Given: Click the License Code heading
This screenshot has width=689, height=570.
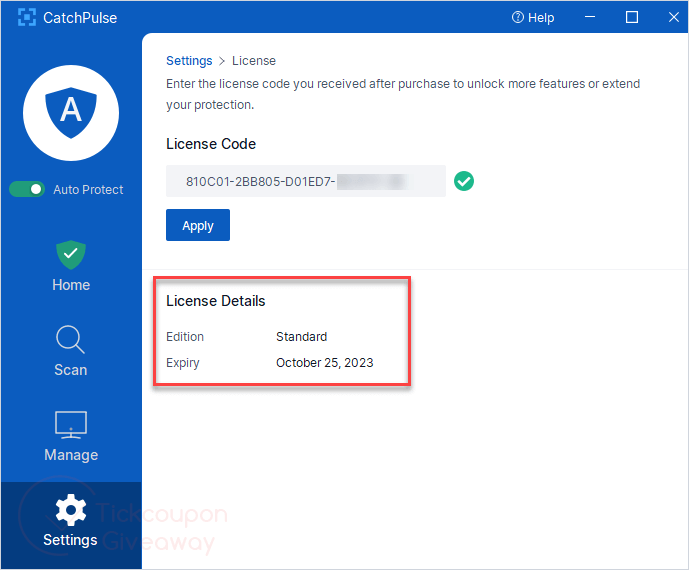Looking at the screenshot, I should click(211, 144).
